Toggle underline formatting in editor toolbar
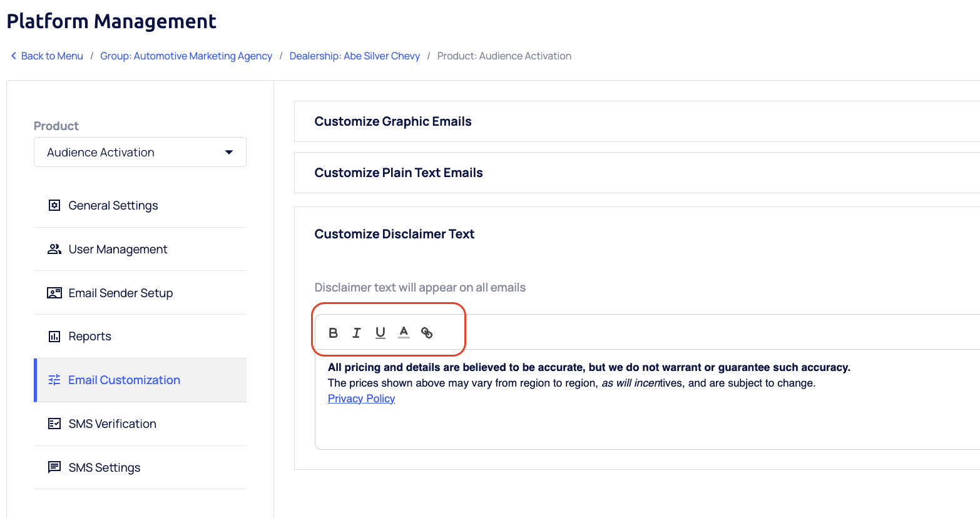The width and height of the screenshot is (980, 518). (380, 333)
